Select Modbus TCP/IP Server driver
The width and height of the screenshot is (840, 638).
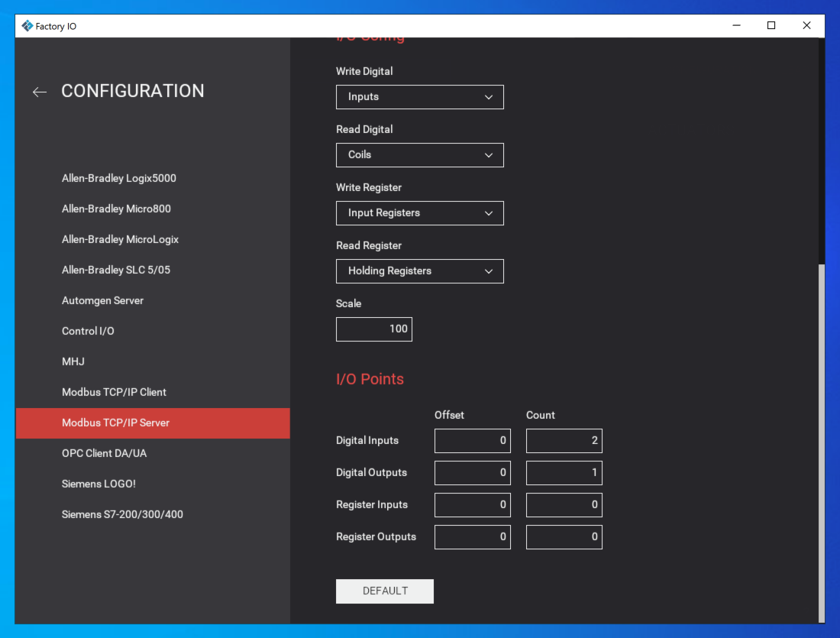153,423
